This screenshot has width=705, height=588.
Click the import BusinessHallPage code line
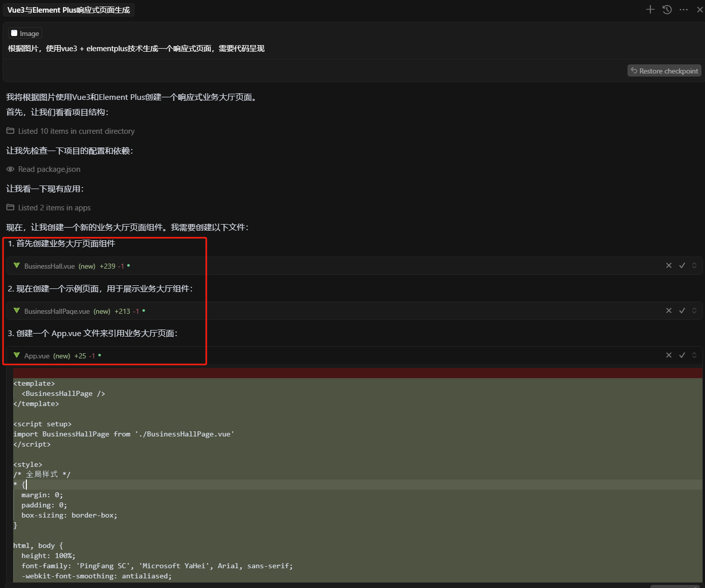tap(124, 434)
